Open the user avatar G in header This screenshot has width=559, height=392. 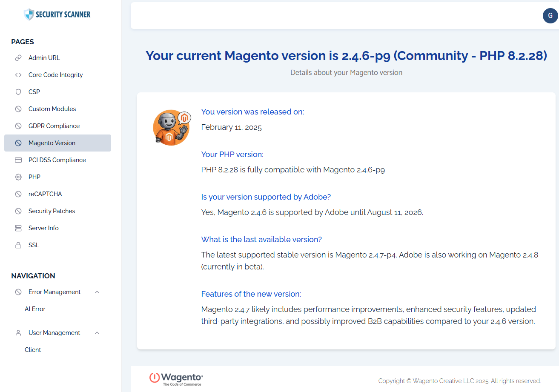(550, 16)
